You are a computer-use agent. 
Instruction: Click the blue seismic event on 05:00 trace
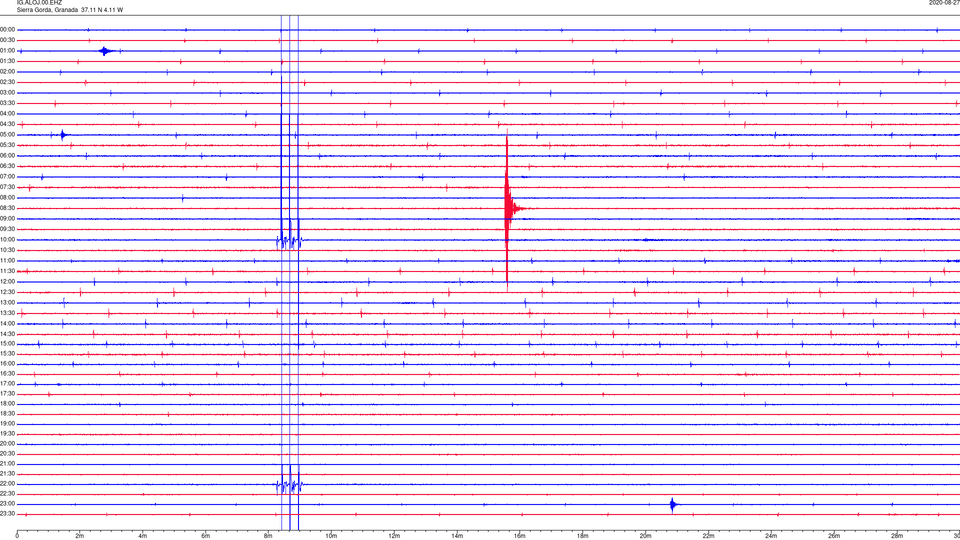coord(62,135)
